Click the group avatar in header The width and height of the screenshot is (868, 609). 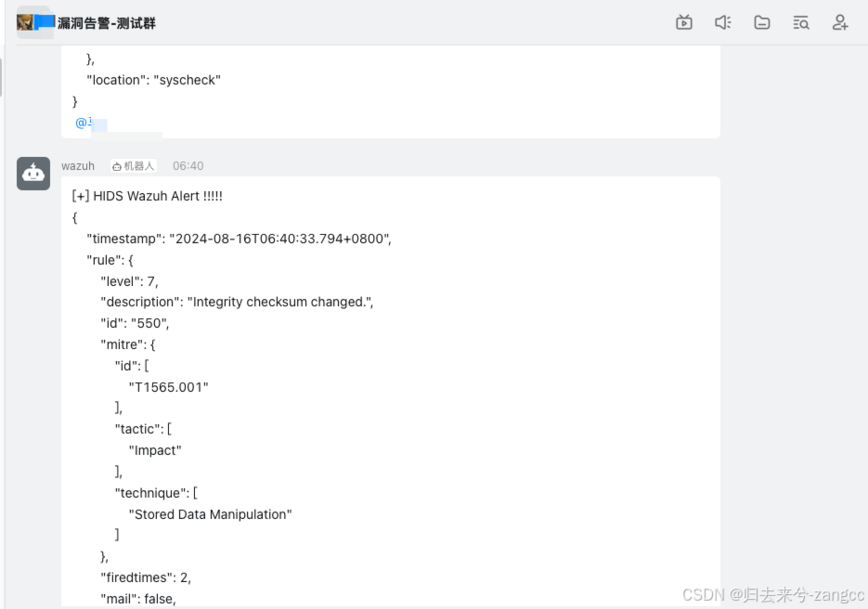pos(25,22)
